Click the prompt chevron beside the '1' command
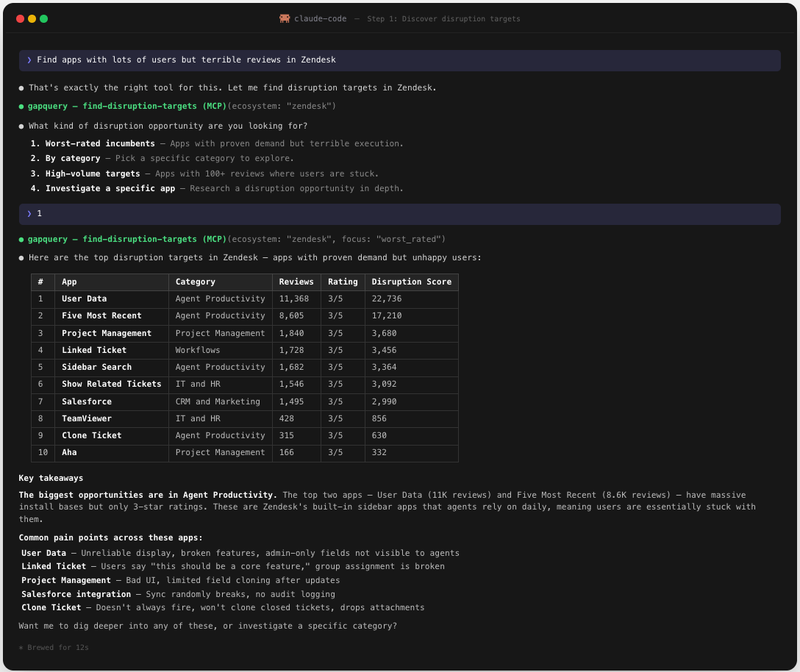Image resolution: width=800 pixels, height=672 pixels. click(x=29, y=213)
